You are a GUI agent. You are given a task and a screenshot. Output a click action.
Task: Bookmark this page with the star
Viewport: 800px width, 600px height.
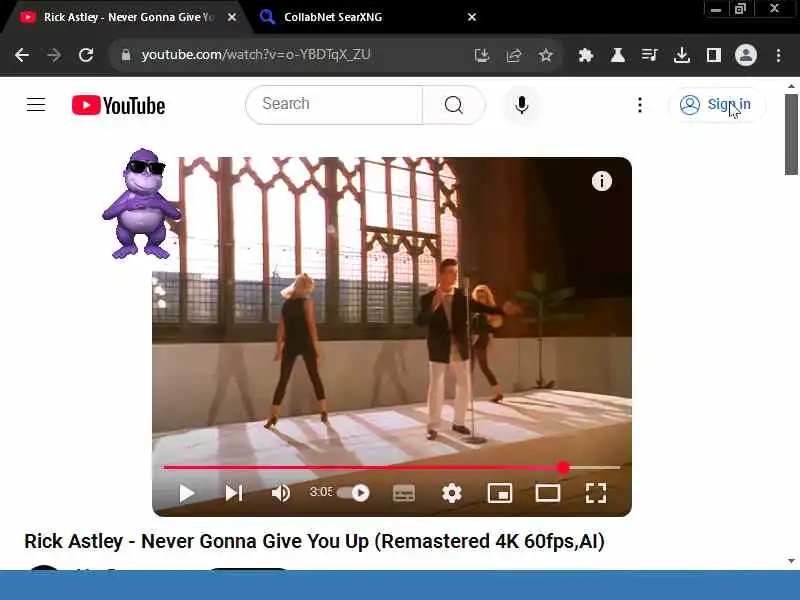click(546, 55)
